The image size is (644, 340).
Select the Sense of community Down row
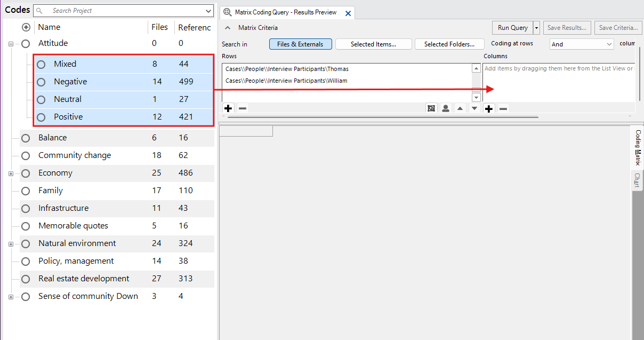117,296
